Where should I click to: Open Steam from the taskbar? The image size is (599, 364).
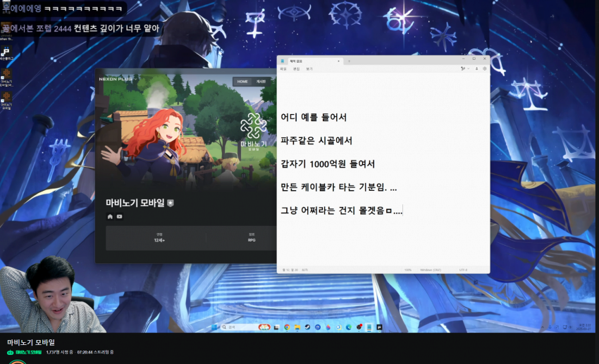click(307, 327)
